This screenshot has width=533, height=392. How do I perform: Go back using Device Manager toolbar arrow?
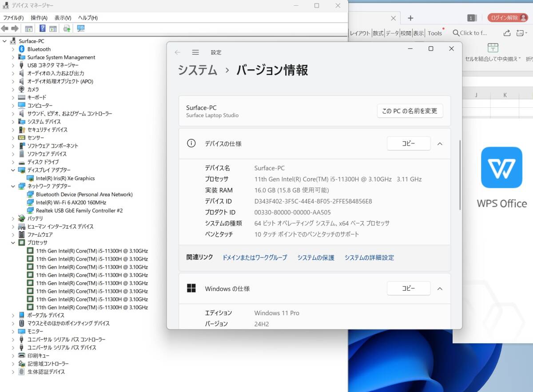(5, 28)
